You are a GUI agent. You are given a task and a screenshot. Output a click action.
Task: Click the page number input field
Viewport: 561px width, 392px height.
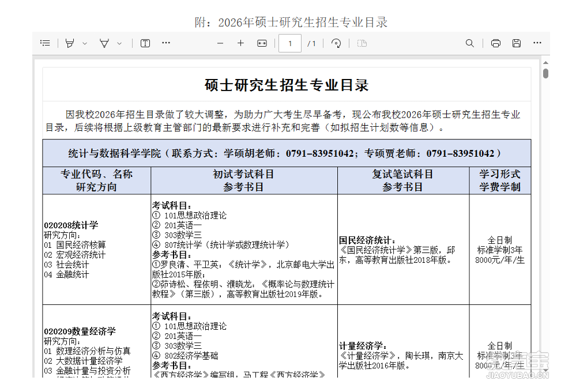coord(290,43)
